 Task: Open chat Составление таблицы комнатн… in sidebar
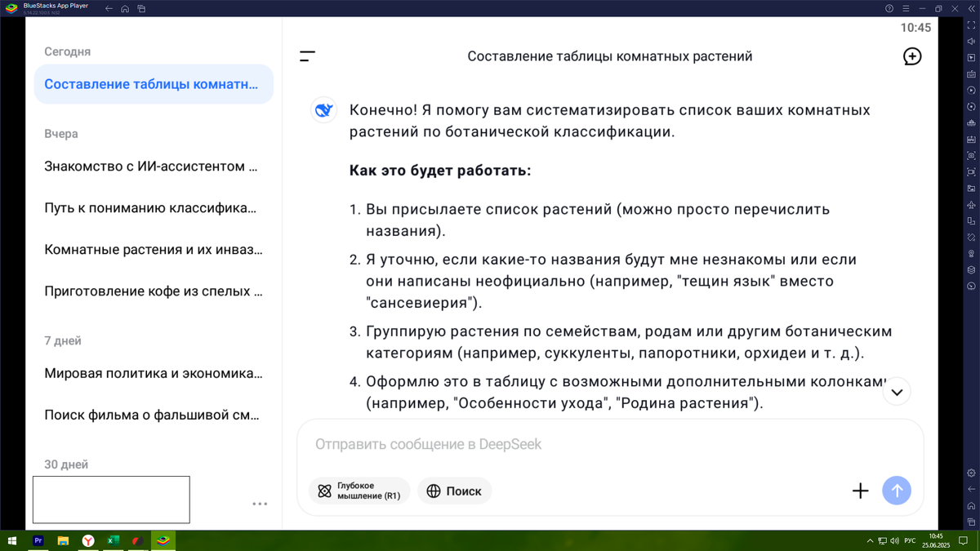[154, 84]
